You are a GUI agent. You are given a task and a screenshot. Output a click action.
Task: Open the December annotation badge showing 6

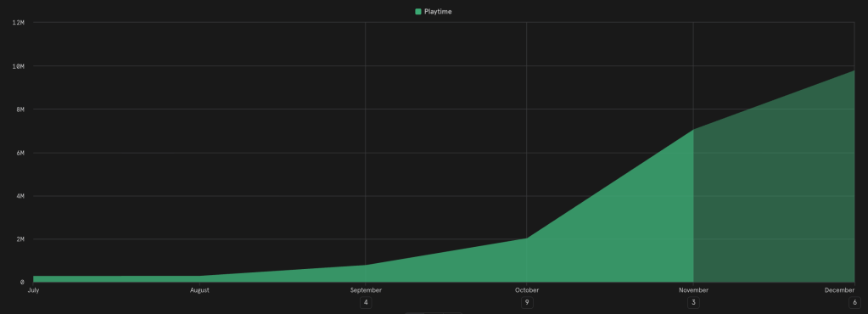pos(854,303)
